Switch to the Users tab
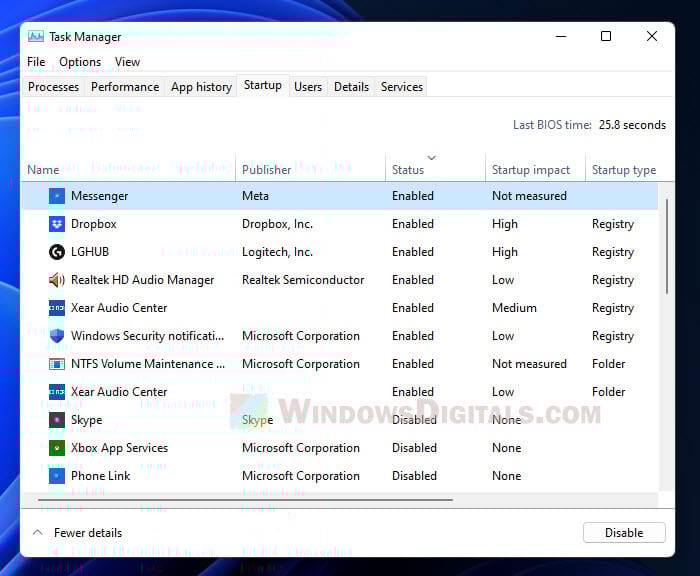This screenshot has width=700, height=576. click(x=308, y=87)
